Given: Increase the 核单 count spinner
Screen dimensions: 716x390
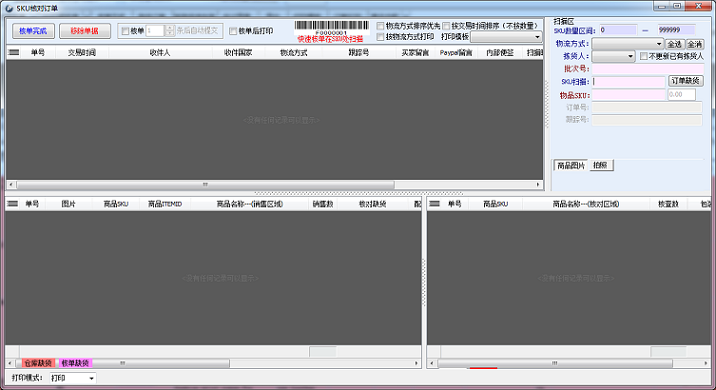Looking at the screenshot, I should pos(170,28).
